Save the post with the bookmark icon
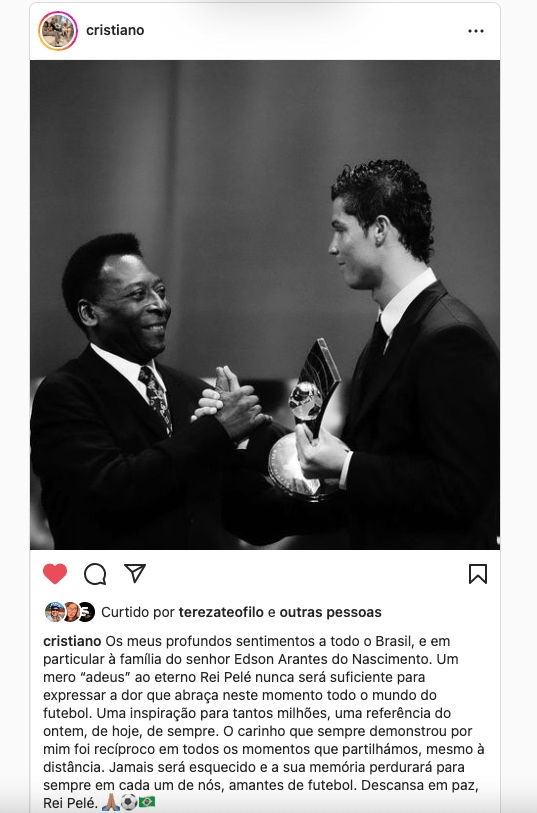Screen dimensions: 537x813 (477, 574)
